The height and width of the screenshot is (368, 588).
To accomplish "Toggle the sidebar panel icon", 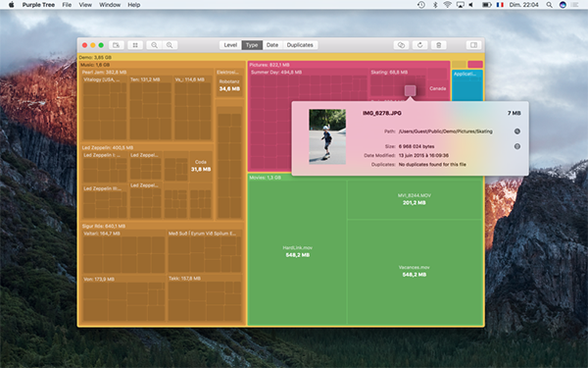I will click(x=473, y=45).
